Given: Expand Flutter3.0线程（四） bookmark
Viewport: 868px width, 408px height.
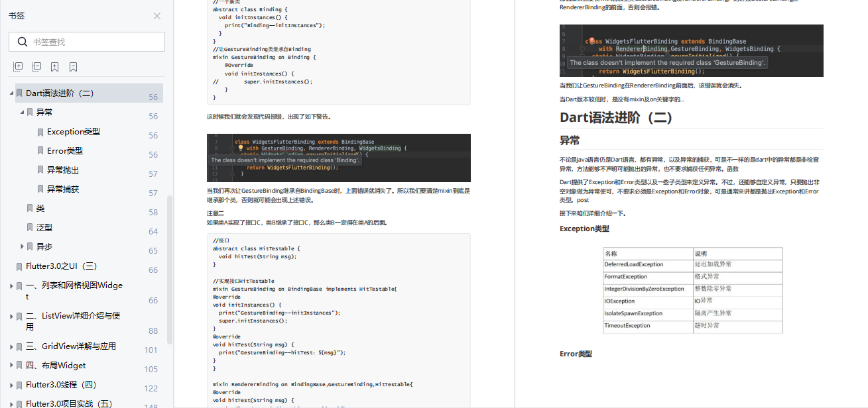Looking at the screenshot, I should (x=11, y=385).
